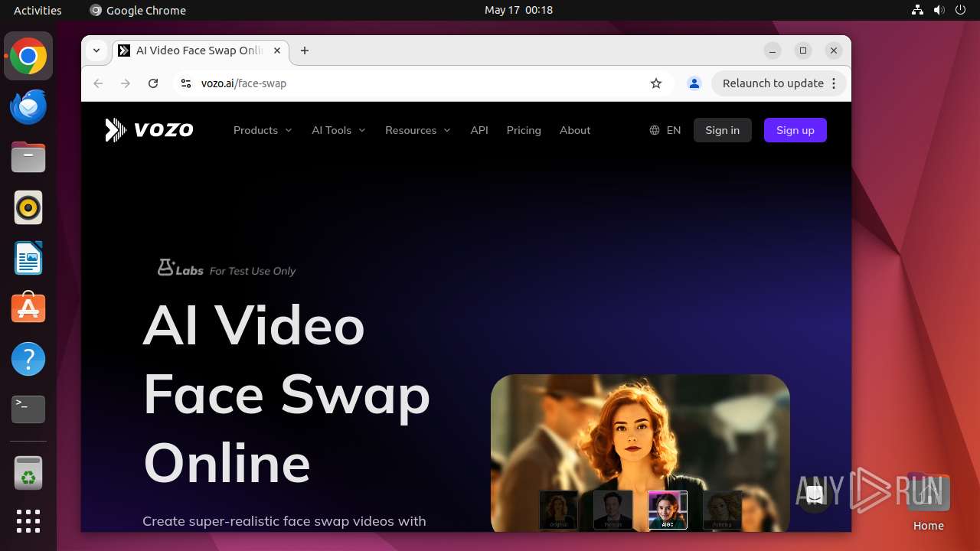Viewport: 980px width, 551px height.
Task: Open the Trash in the dock
Action: (x=28, y=473)
